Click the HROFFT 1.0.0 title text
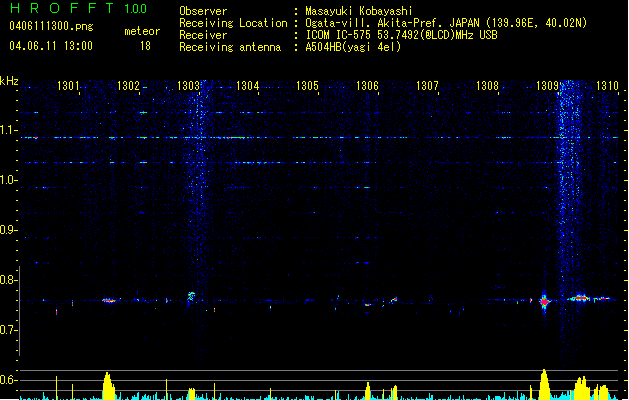 (78, 8)
